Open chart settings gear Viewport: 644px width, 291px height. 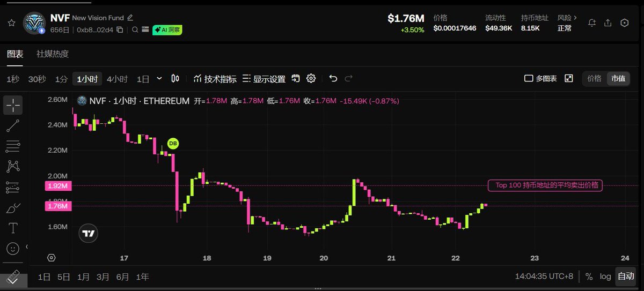pyautogui.click(x=311, y=79)
